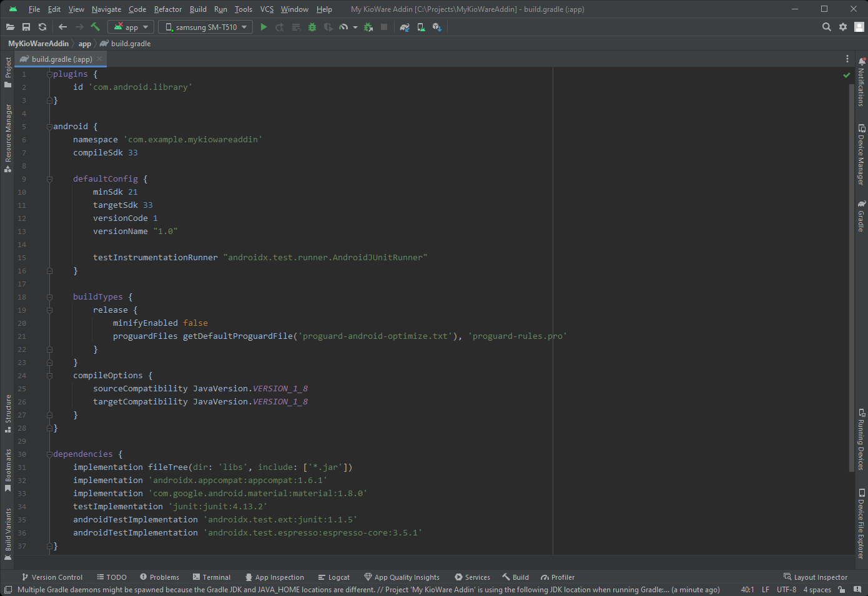Image resolution: width=868 pixels, height=596 pixels.
Task: Open Logcat tool window
Action: pos(333,577)
